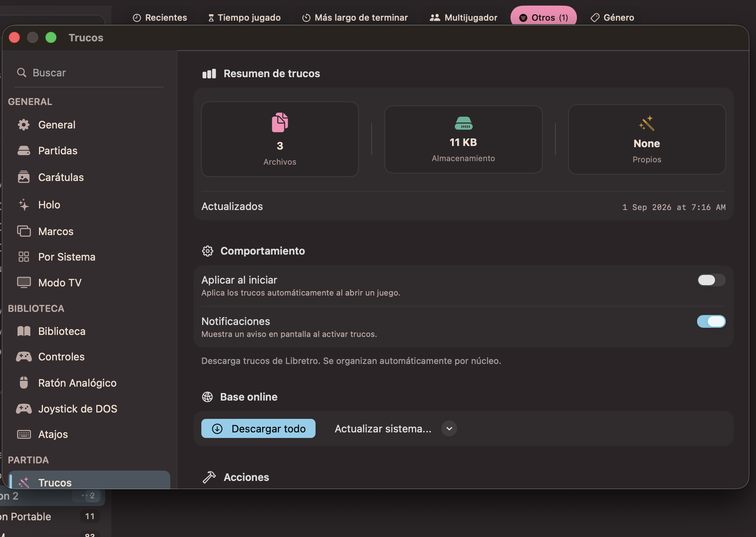This screenshot has height=537, width=756.
Task: Open the Multijugador tab
Action: (464, 18)
